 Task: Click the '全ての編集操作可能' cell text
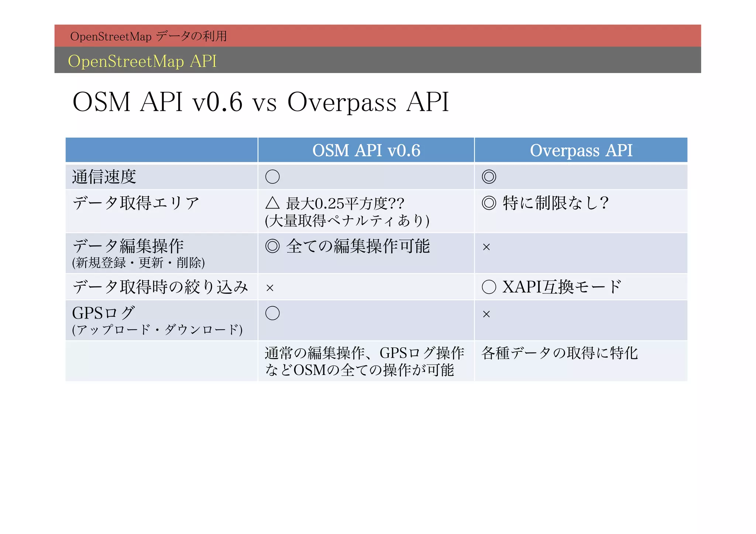[358, 246]
